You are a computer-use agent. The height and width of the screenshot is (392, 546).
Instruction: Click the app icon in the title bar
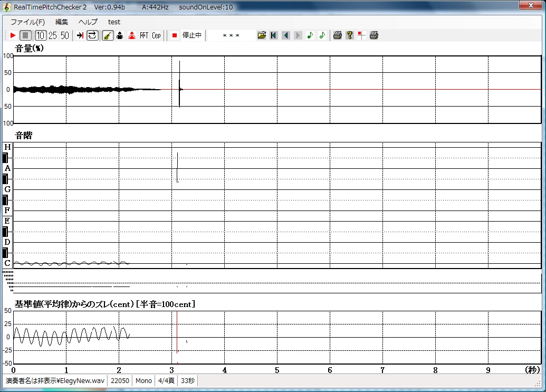pyautogui.click(x=7, y=7)
